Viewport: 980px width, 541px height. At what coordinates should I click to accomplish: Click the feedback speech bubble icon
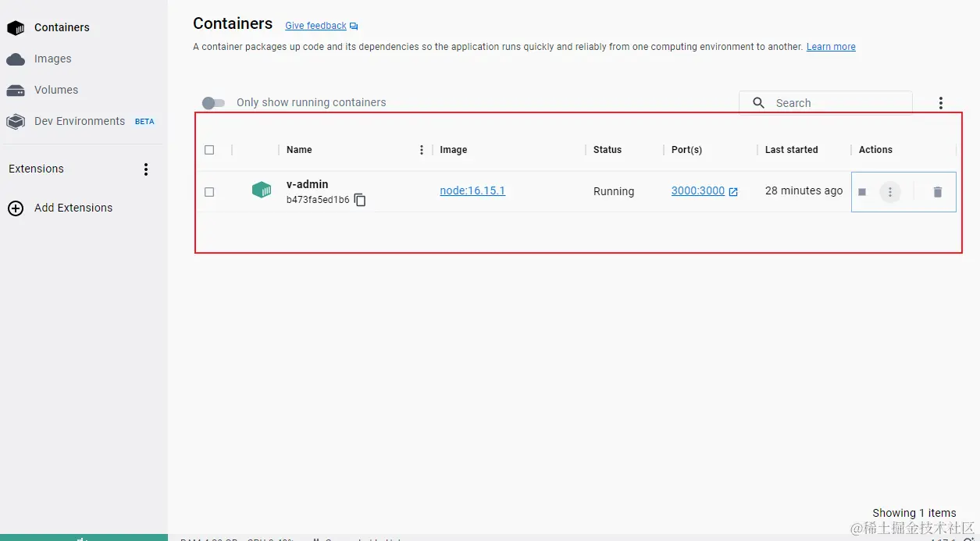354,27
